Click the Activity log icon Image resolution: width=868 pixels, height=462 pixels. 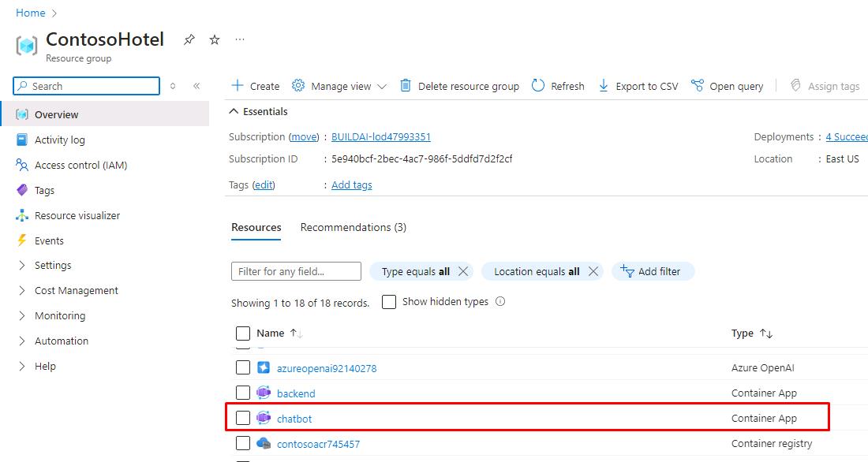22,140
